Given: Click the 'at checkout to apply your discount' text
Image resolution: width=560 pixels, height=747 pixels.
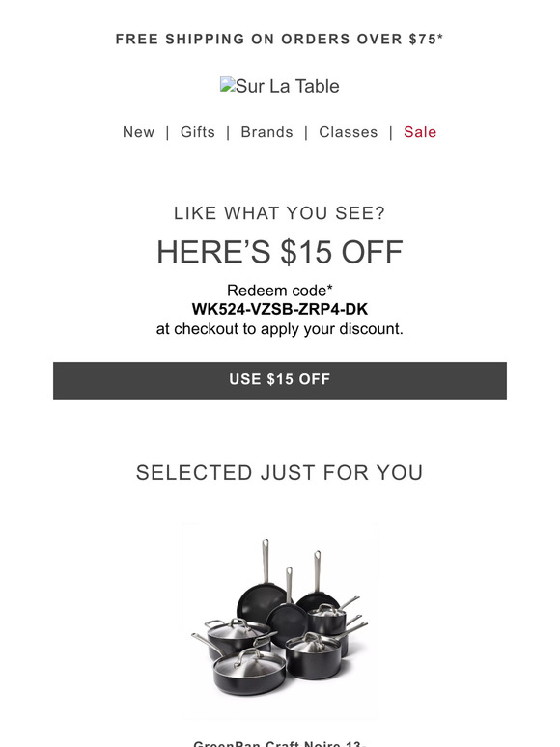Looking at the screenshot, I should coord(280,329).
